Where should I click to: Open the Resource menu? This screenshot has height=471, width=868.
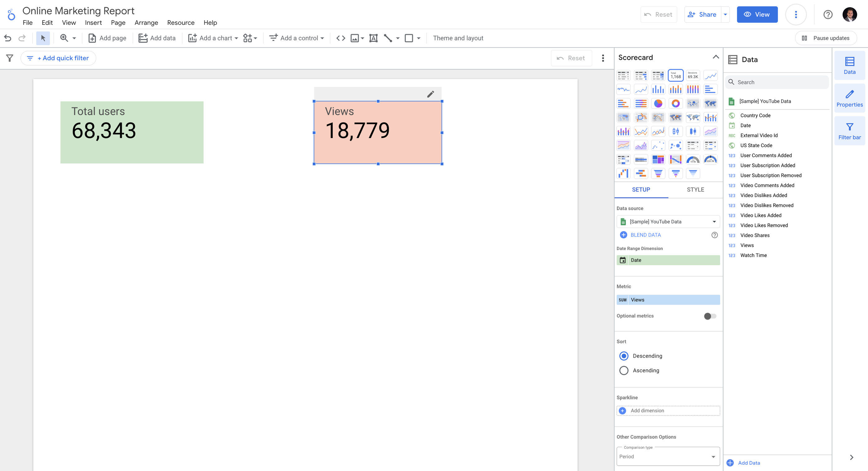tap(181, 23)
